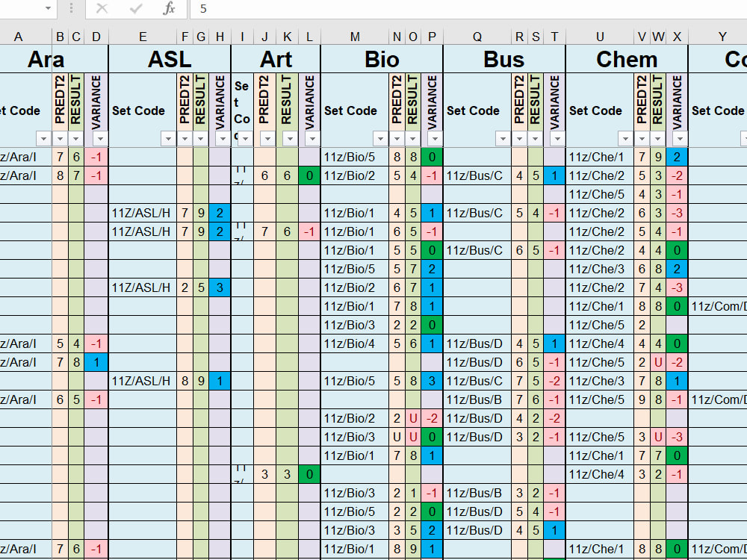
Task: Open filter dropdown for Ara Set Code
Action: [x=43, y=139]
